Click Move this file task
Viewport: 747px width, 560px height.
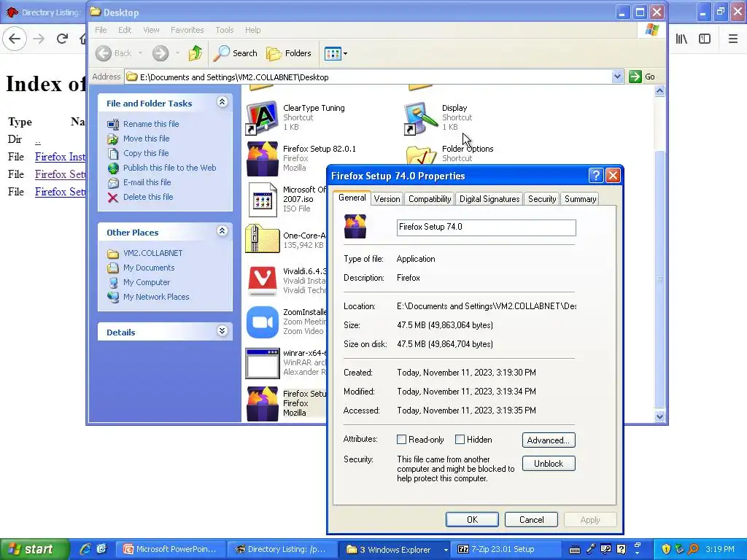(x=146, y=139)
